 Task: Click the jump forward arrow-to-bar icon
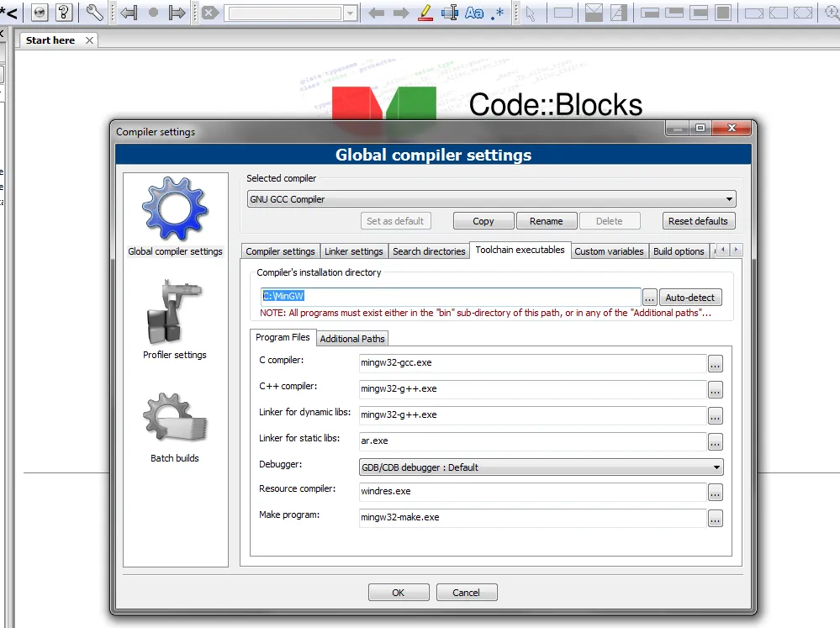pyautogui.click(x=177, y=13)
